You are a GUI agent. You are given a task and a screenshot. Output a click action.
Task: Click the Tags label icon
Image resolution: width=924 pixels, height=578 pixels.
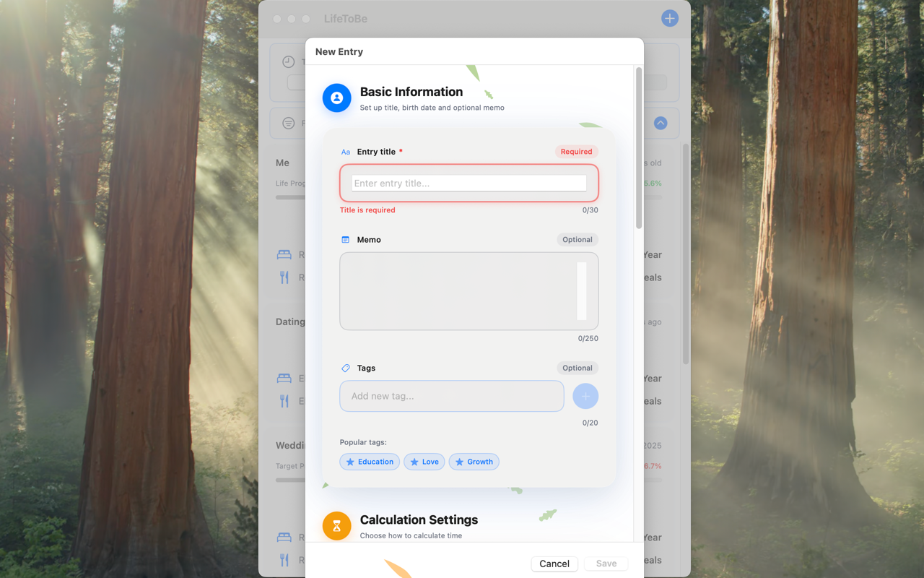(345, 368)
